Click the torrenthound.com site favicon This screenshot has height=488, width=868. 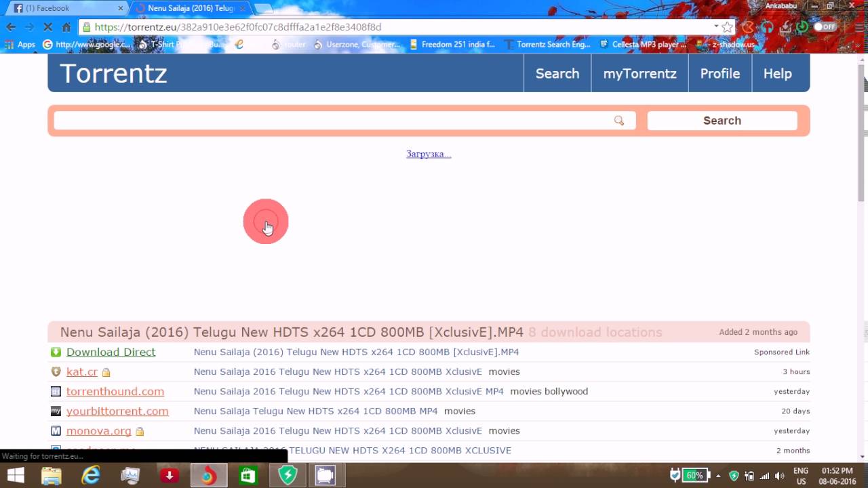pos(56,391)
